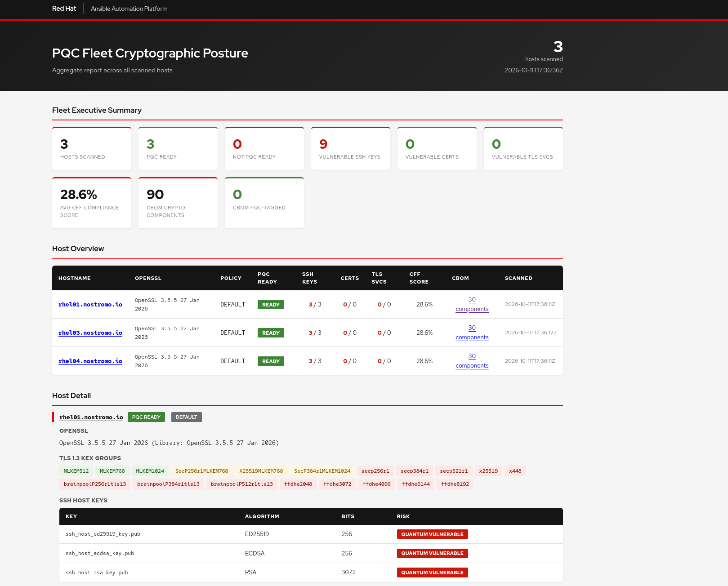
Task: Click the x448 KEX group tag
Action: tap(515, 471)
